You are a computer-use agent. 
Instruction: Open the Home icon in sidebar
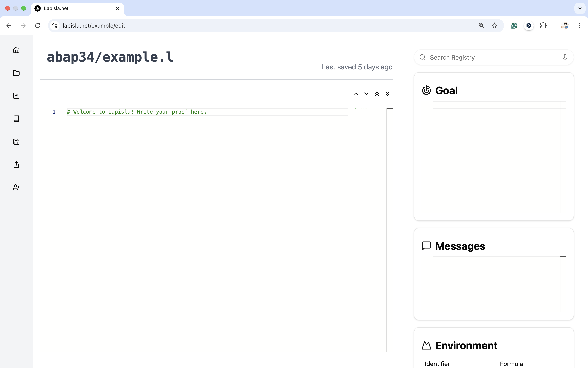click(16, 50)
